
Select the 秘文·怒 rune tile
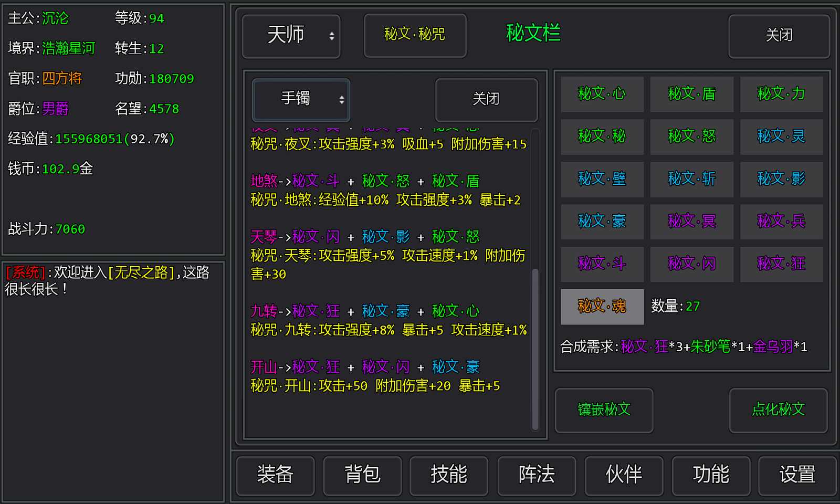[x=691, y=136]
